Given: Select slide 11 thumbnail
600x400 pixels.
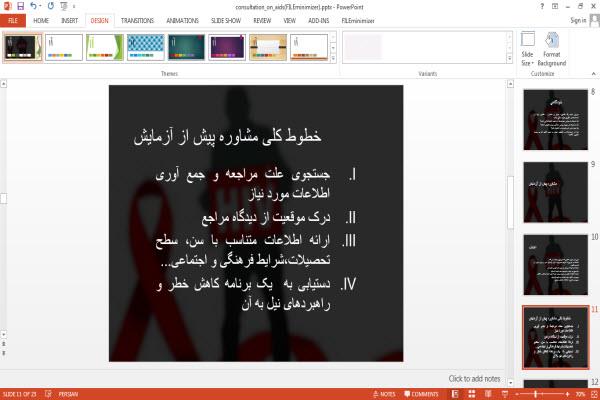Looking at the screenshot, I should click(x=556, y=337).
